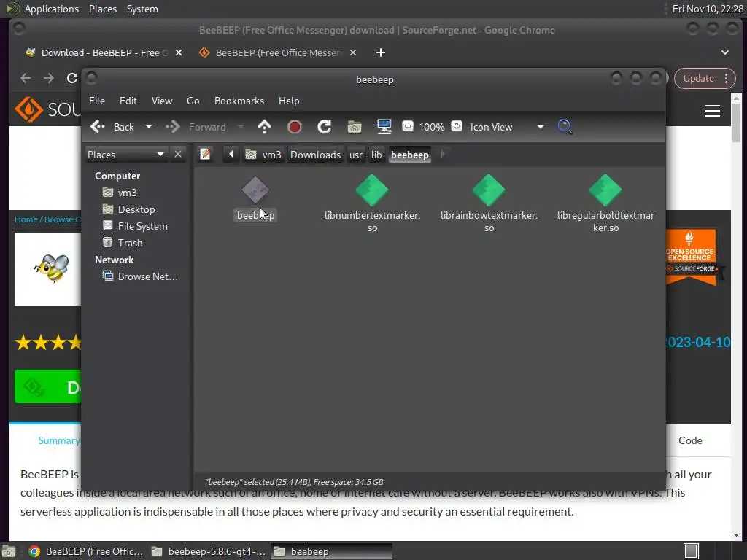The width and height of the screenshot is (747, 560).
Task: Open the Go menu
Action: point(193,101)
